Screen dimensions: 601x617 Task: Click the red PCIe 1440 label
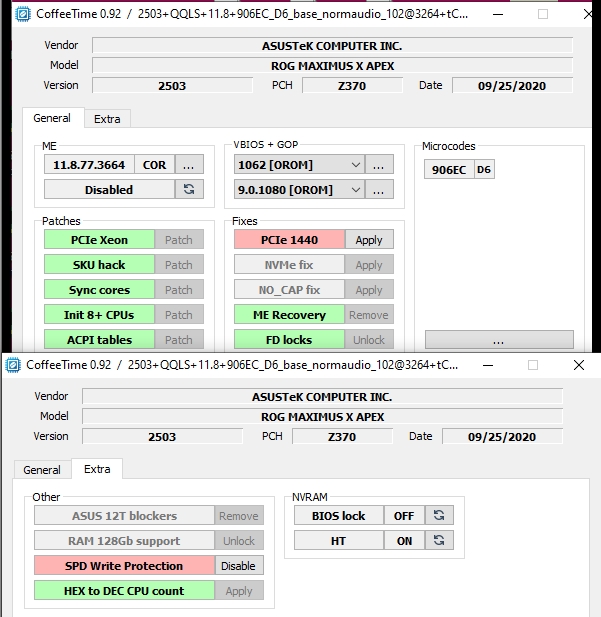pyautogui.click(x=289, y=240)
